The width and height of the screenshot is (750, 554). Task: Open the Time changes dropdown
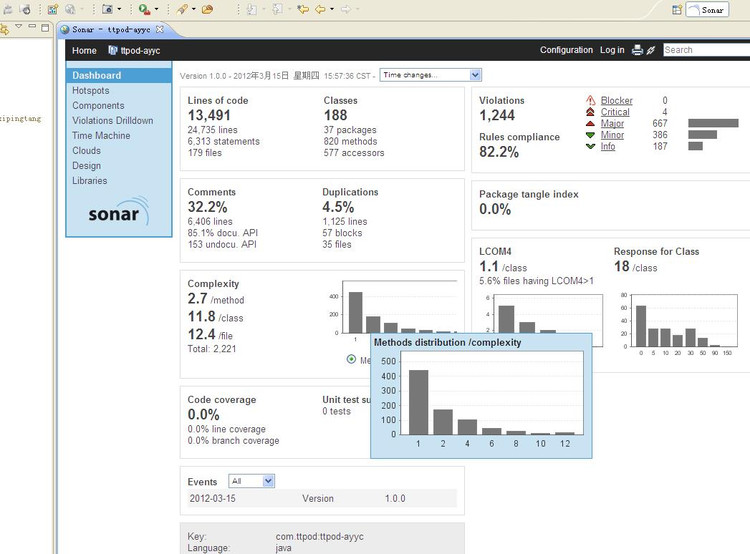coord(430,75)
